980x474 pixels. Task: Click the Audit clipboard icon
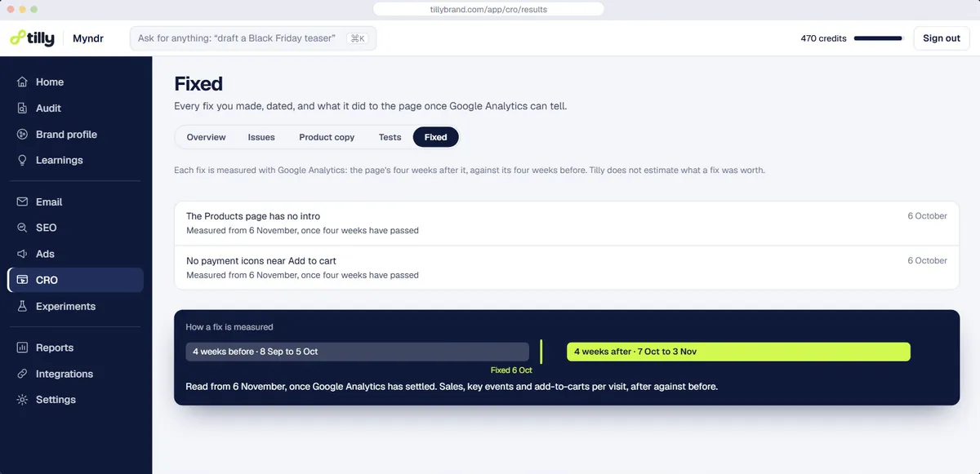23,109
